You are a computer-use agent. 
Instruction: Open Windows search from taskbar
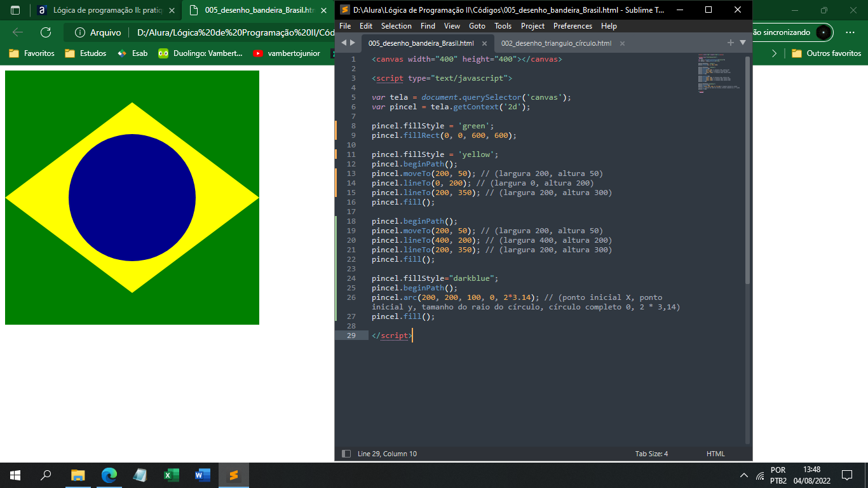(46, 475)
